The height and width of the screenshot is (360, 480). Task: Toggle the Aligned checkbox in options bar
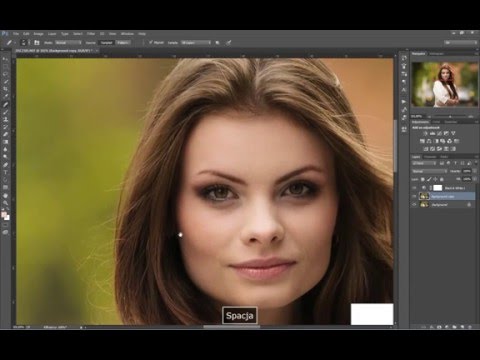pyautogui.click(x=151, y=43)
